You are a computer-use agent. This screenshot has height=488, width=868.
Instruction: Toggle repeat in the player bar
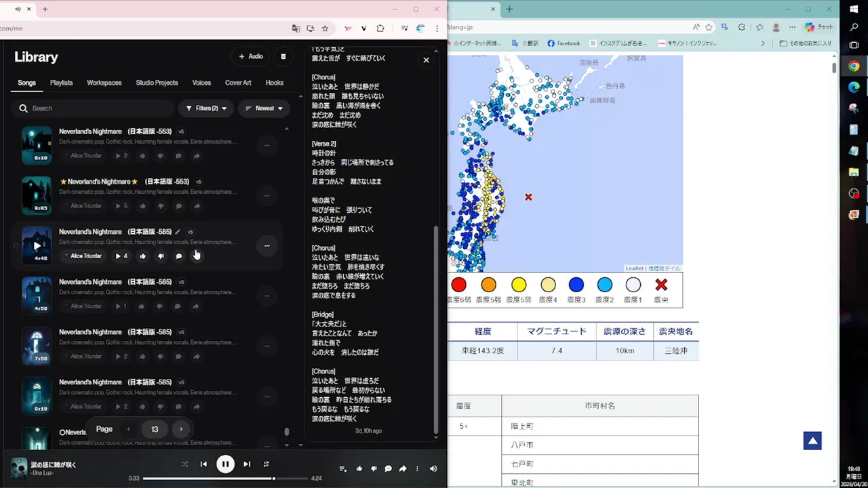click(266, 464)
